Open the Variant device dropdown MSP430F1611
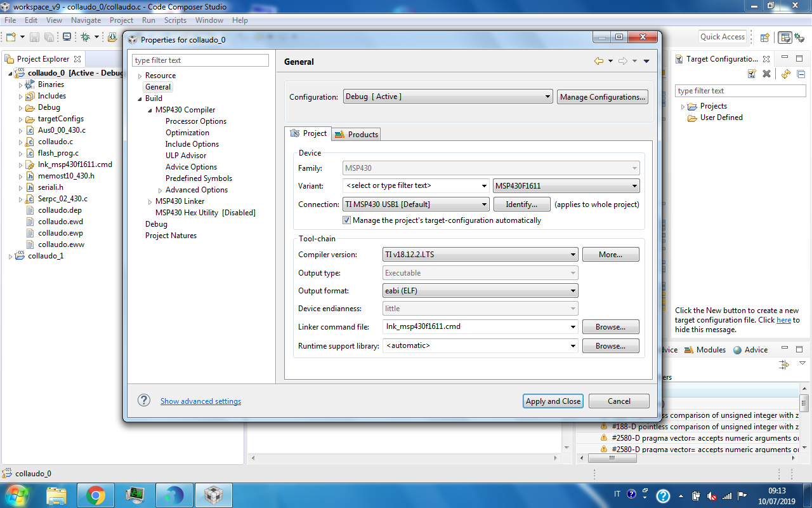 (566, 186)
